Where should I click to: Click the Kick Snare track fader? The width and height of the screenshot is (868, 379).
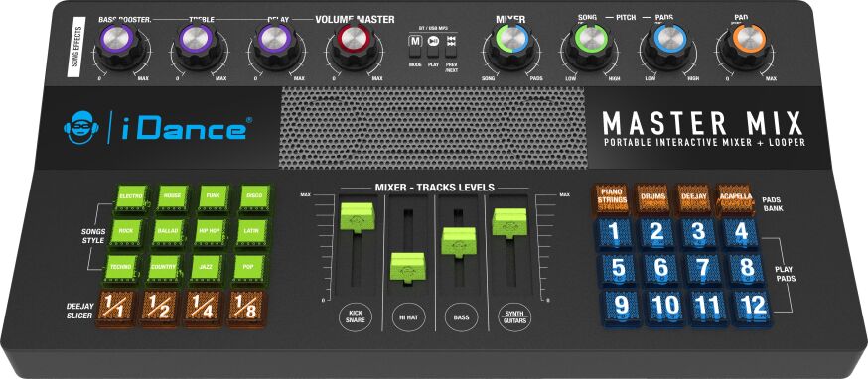(358, 217)
